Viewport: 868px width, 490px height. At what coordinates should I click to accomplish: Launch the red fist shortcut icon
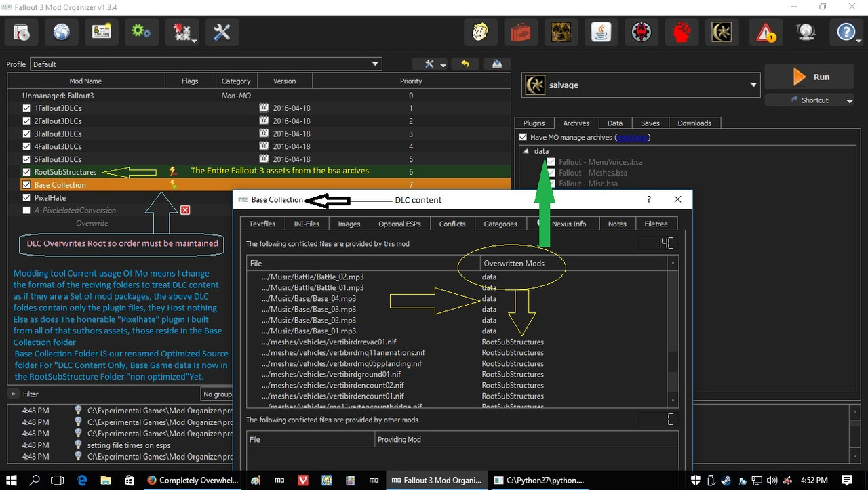(682, 32)
